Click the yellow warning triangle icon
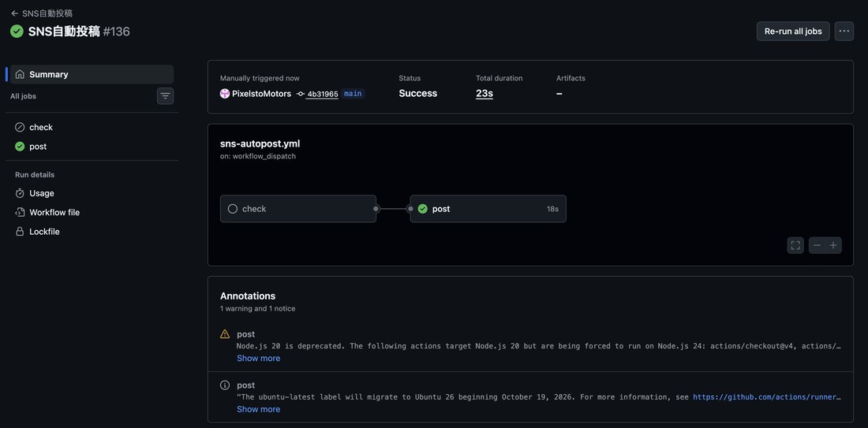This screenshot has width=868, height=428. pos(225,334)
